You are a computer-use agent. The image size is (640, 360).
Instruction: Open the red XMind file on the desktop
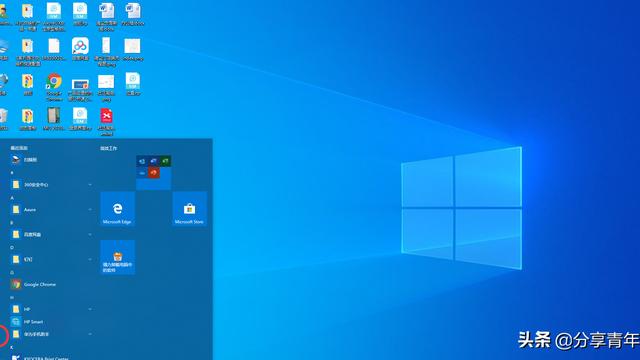pos(107,121)
